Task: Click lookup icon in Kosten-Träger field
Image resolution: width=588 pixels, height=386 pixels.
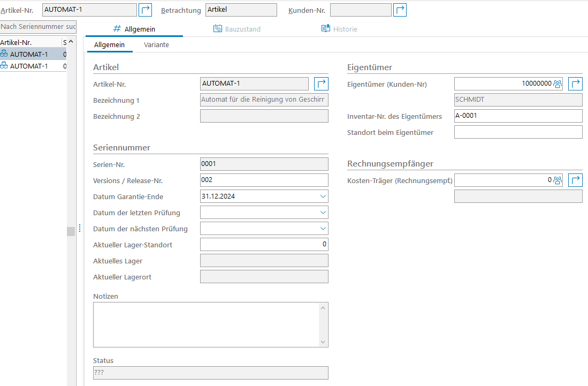Action: (558, 180)
